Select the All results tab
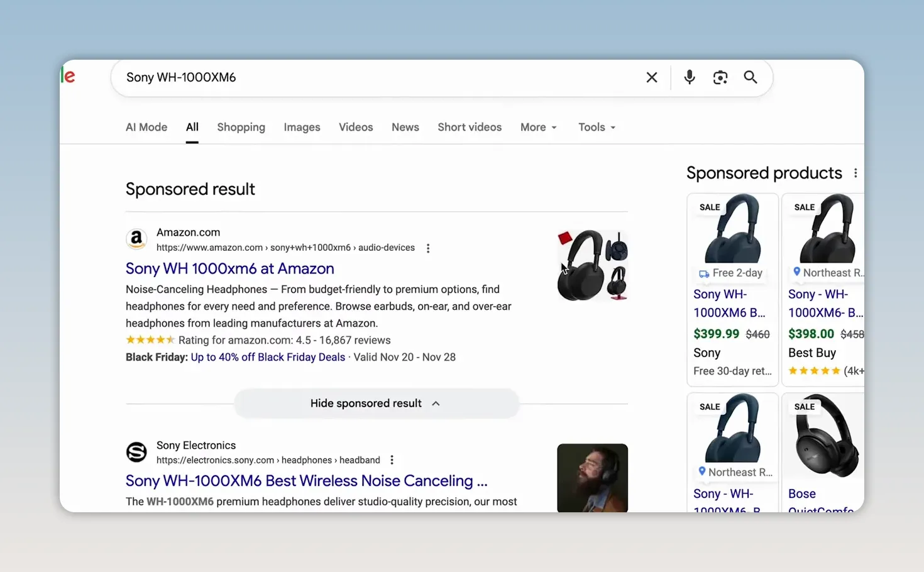This screenshot has width=924, height=572. coord(192,127)
